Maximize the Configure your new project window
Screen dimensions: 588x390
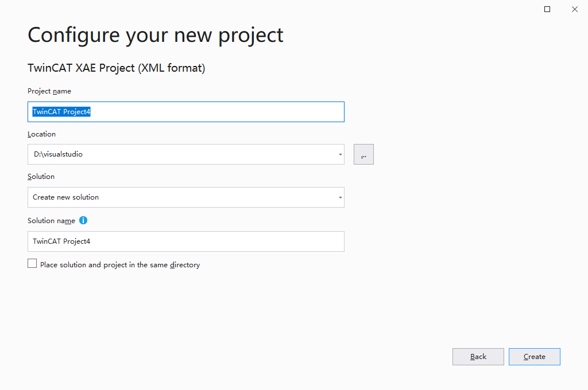pos(547,9)
